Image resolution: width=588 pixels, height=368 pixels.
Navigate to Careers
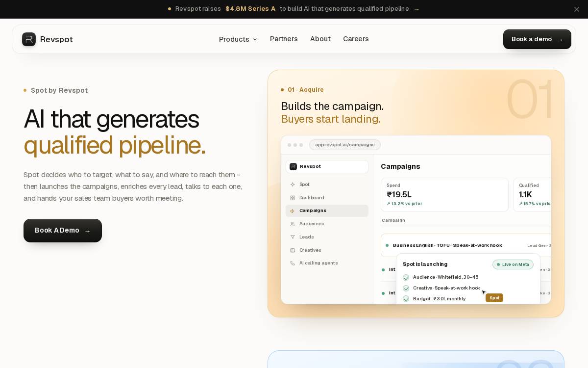coord(356,39)
